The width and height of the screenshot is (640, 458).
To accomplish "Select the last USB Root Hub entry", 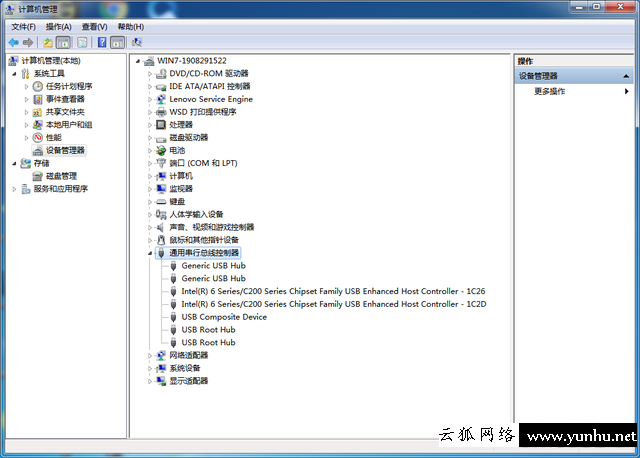I will tap(208, 342).
